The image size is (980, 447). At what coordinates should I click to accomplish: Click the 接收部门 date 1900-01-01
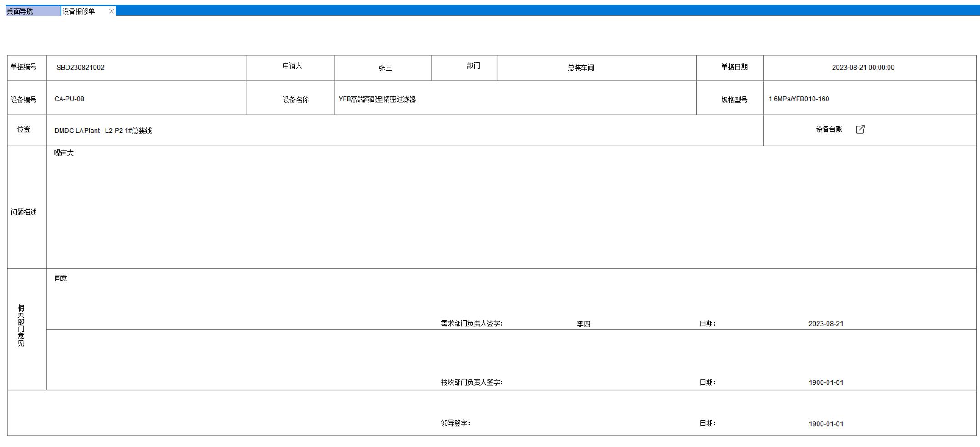pos(825,382)
